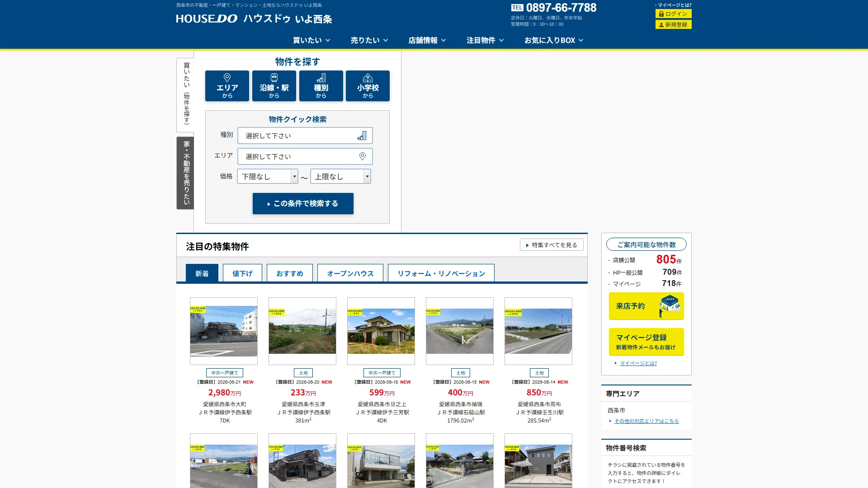Select the 値下げ tab
Viewport: 868px width, 488px height.
[242, 273]
